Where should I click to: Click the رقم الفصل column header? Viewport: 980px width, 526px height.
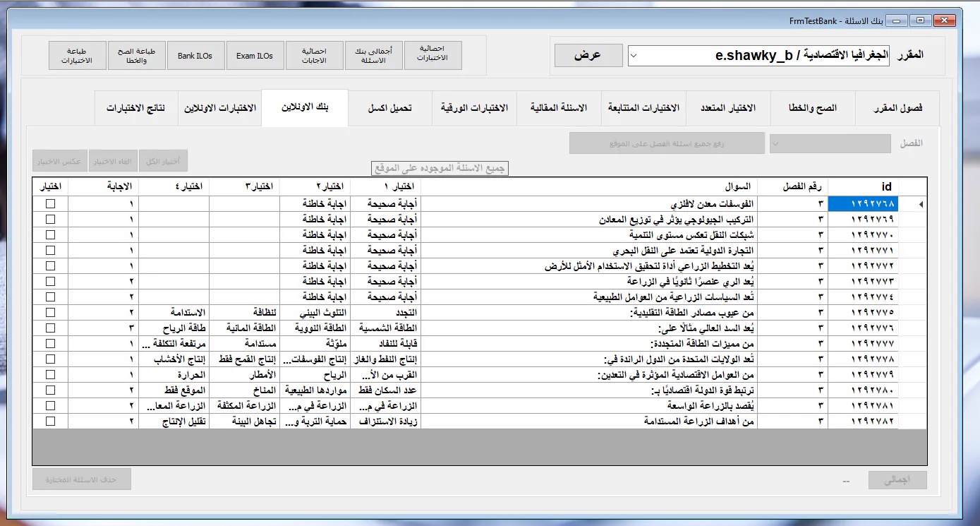pos(792,186)
